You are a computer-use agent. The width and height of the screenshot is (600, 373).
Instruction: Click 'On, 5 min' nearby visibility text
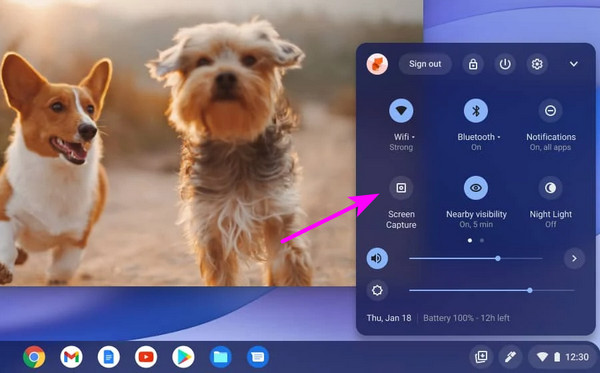pos(476,225)
